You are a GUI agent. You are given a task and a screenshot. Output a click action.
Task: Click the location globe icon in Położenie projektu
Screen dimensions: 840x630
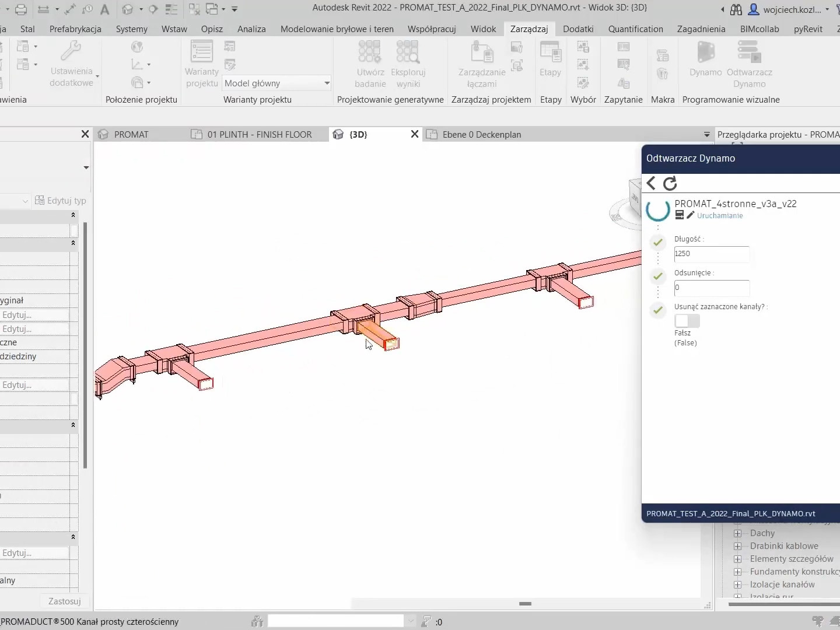pos(137,47)
